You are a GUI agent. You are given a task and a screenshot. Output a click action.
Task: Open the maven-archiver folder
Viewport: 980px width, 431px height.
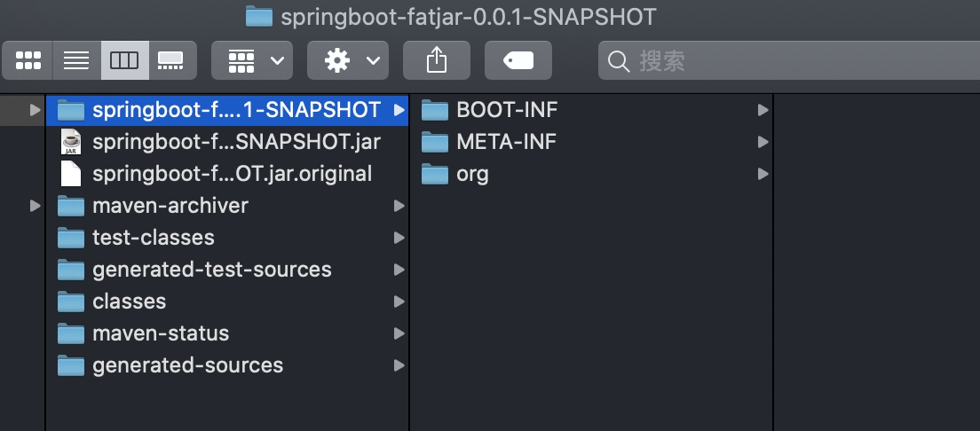pyautogui.click(x=170, y=206)
